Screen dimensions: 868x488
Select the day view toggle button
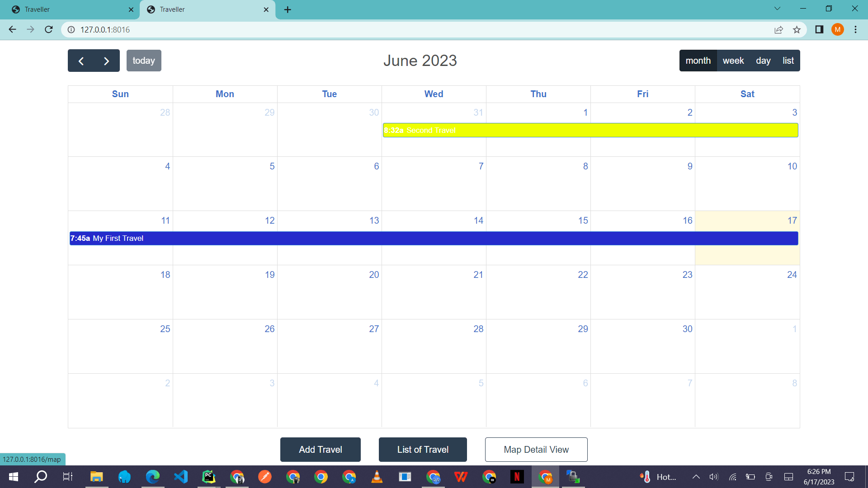click(763, 60)
